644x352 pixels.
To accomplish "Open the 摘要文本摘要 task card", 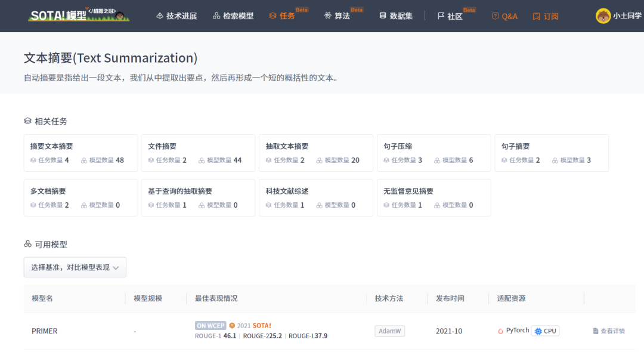I will tap(80, 153).
